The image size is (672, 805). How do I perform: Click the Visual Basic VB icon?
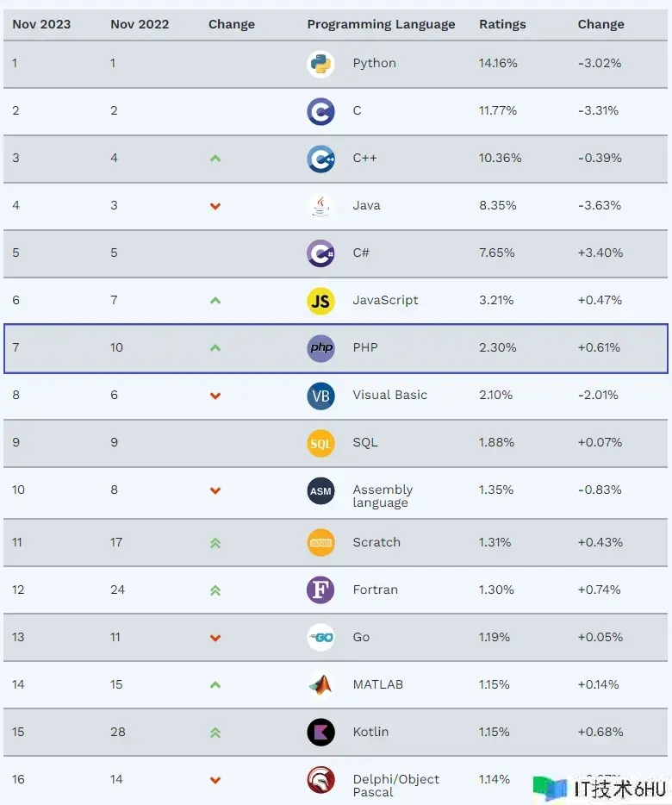[320, 396]
